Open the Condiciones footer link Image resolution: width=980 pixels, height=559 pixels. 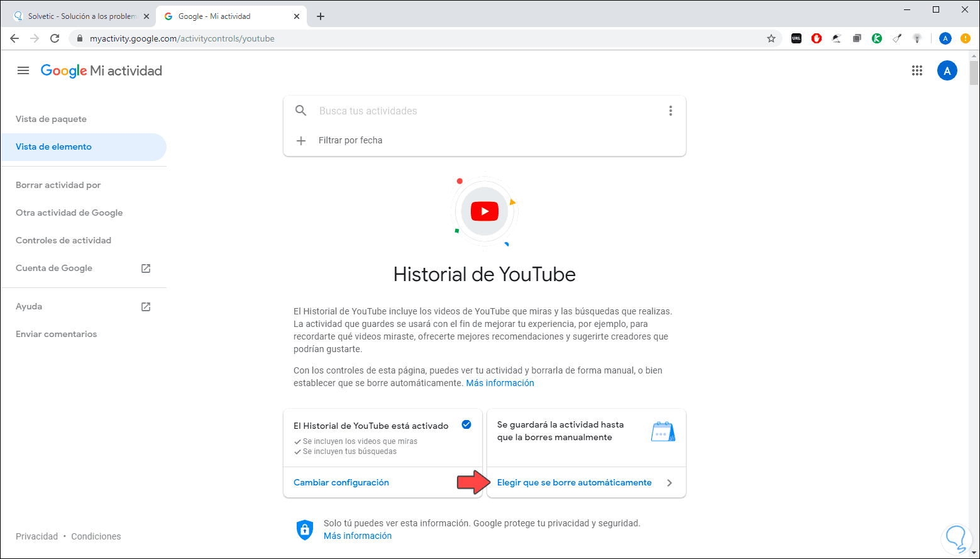pyautogui.click(x=96, y=536)
